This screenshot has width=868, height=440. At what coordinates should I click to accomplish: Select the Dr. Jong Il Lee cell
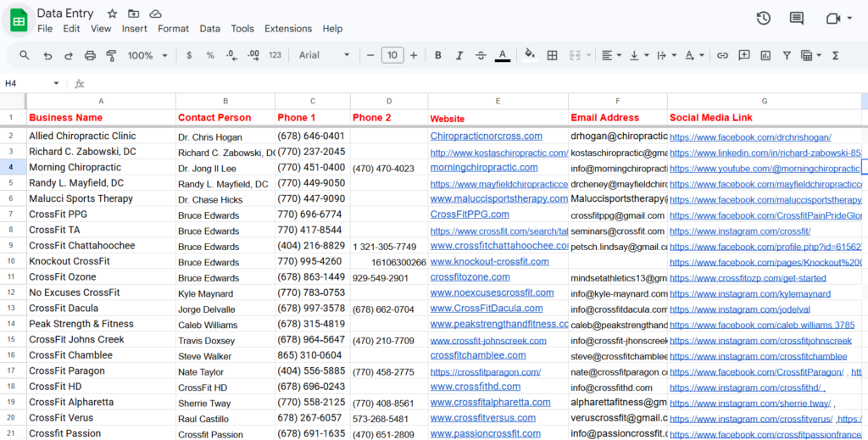(225, 168)
